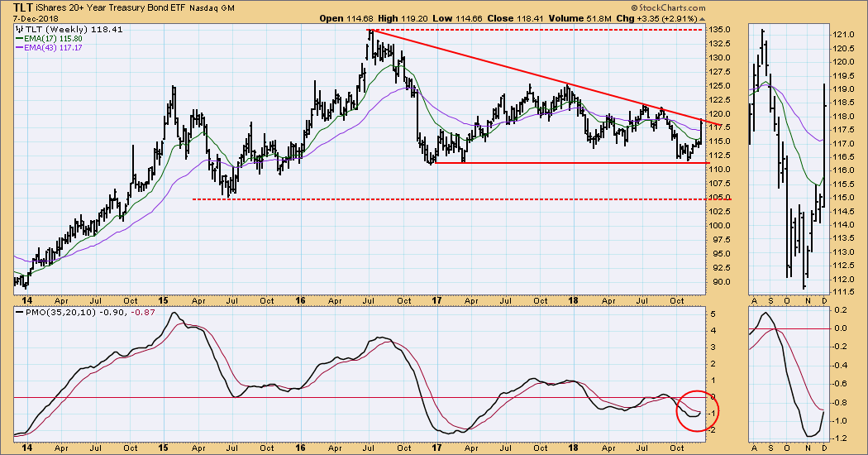
Task: Click the July 2016 peak price bar
Action: 370,41
